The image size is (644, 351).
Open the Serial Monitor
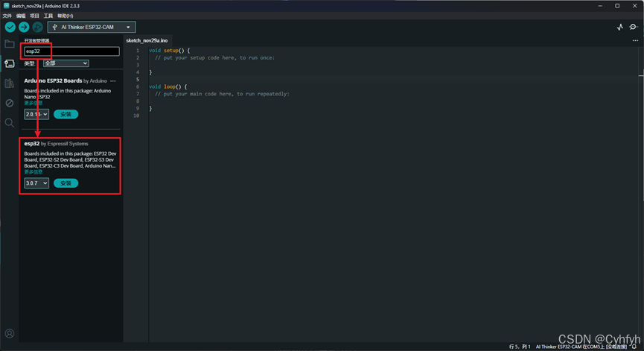[x=634, y=27]
